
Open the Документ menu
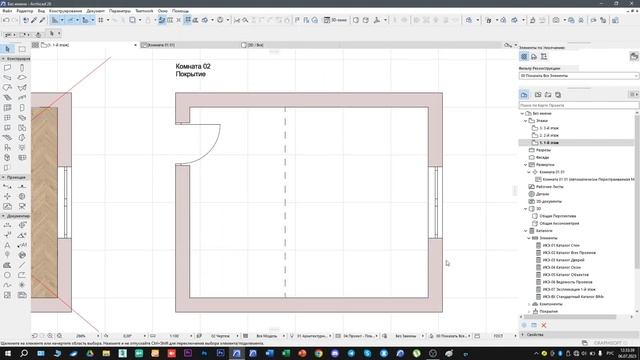click(x=96, y=11)
